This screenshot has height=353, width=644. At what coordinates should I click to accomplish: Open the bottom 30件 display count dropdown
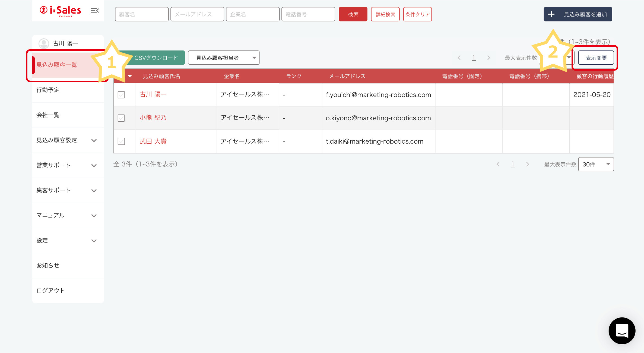[x=596, y=164]
